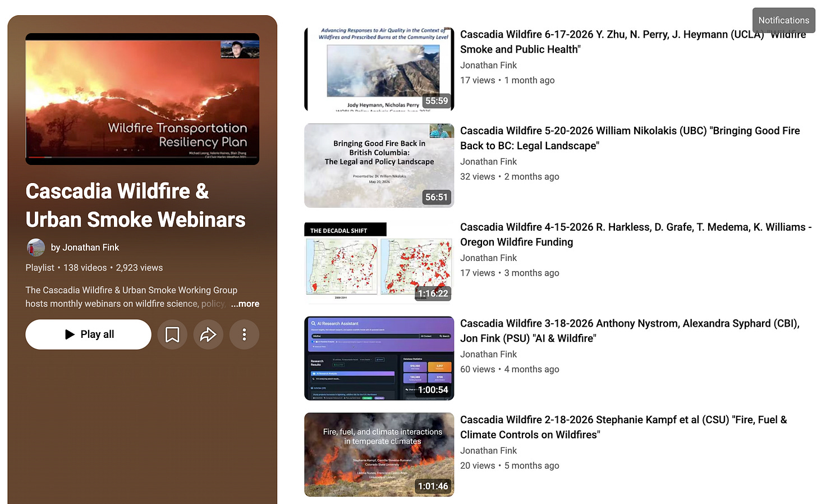Click the 55:59 duration badge
The width and height of the screenshot is (817, 504).
tap(437, 101)
